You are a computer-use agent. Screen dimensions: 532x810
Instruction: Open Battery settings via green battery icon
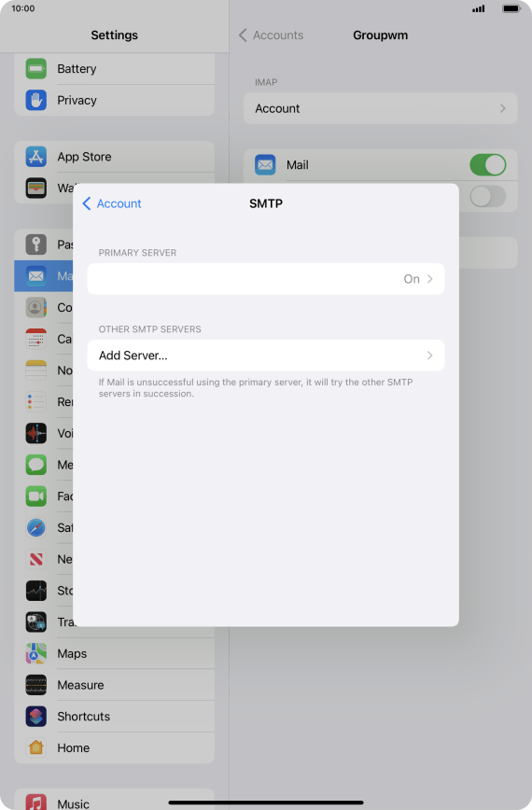coord(36,69)
